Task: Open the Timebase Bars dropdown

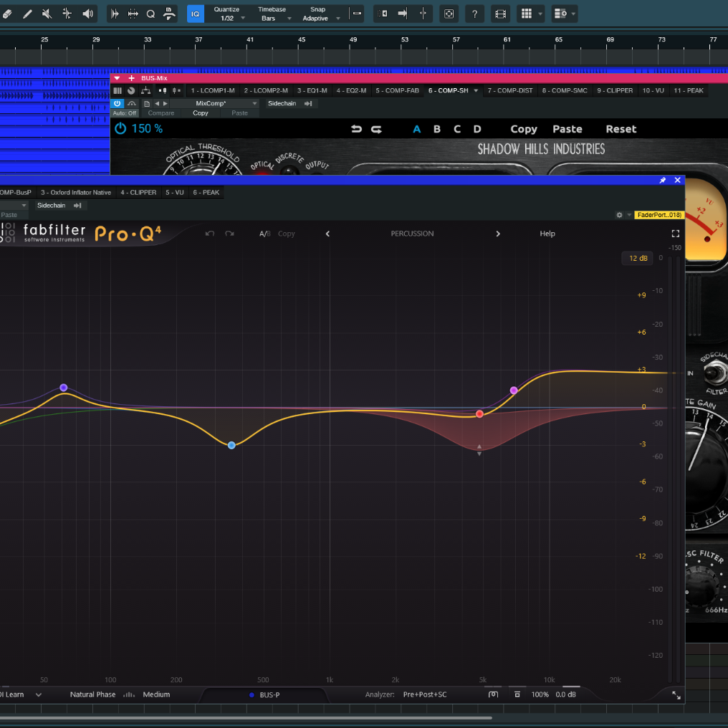Action: 273,14
